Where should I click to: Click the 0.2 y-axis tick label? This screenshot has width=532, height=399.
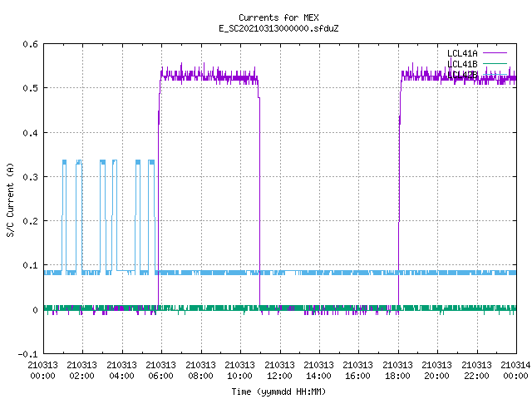coord(30,221)
